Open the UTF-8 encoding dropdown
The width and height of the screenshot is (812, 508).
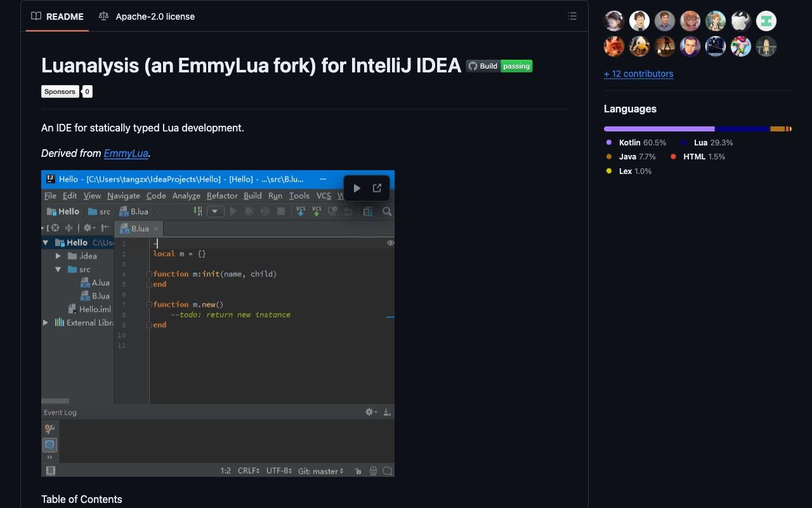279,471
